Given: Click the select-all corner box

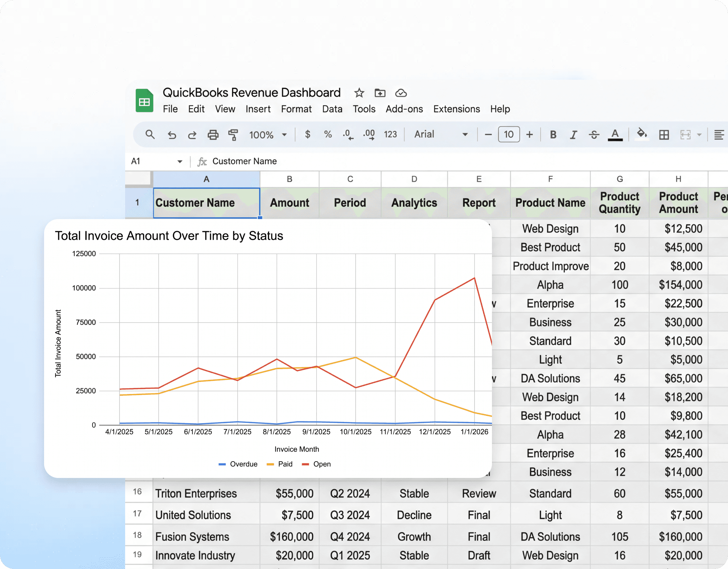Looking at the screenshot, I should pyautogui.click(x=139, y=179).
